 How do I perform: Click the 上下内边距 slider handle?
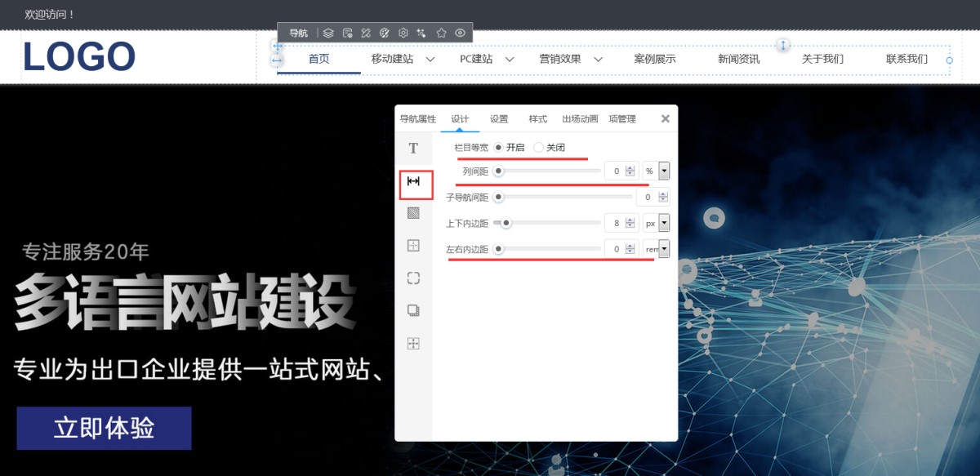coord(506,223)
